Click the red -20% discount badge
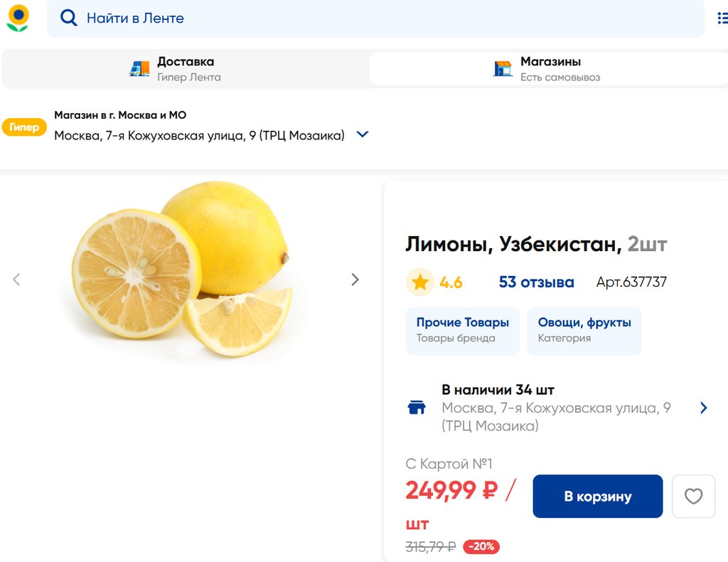 pos(481,547)
